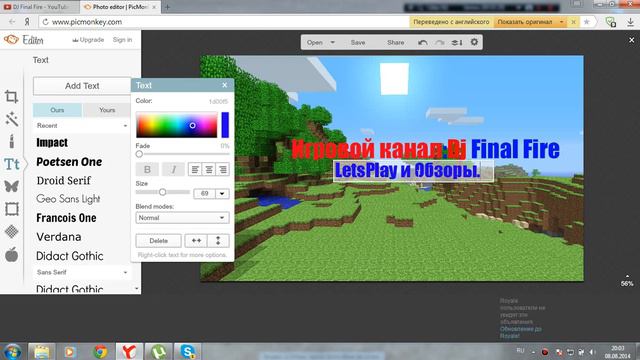Toggle bold formatting
Viewport: 640px width, 360px height.
point(147,169)
